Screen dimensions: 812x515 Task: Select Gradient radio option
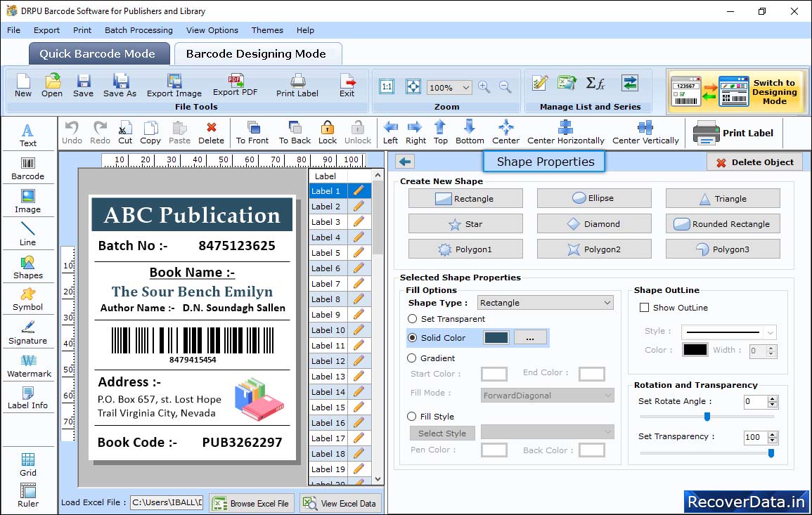[x=412, y=358]
